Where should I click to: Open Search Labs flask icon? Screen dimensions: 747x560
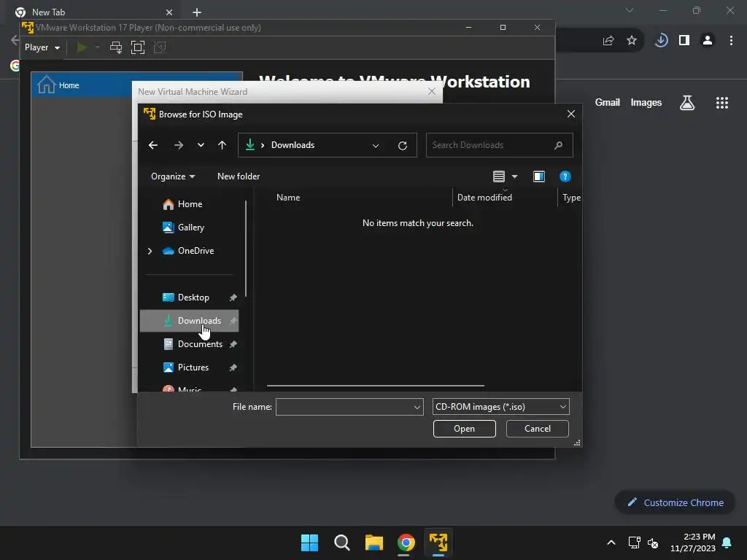point(687,103)
